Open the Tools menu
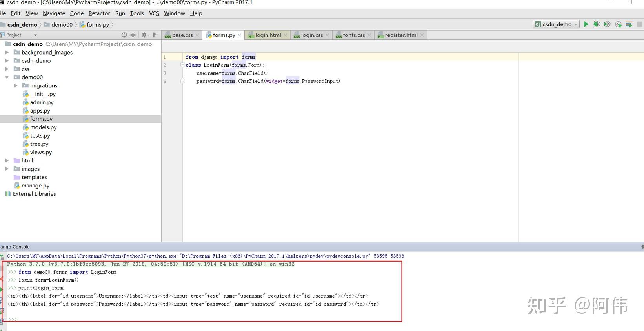Image resolution: width=644 pixels, height=331 pixels. (x=137, y=13)
